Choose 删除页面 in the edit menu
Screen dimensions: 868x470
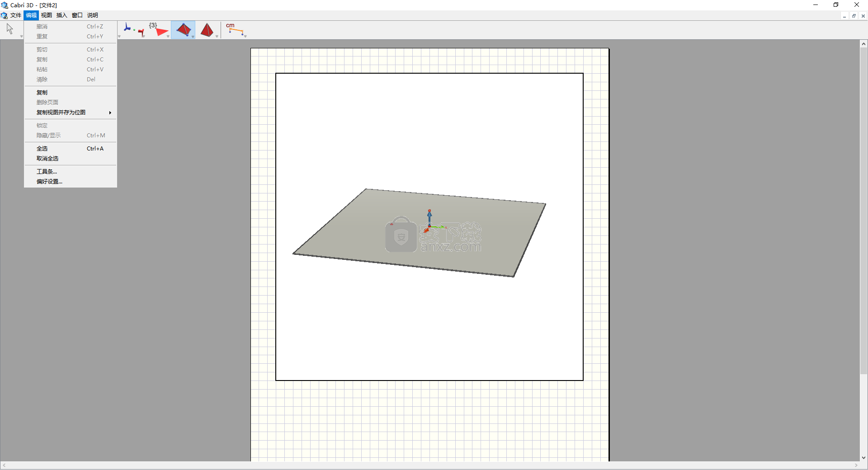coord(71,103)
